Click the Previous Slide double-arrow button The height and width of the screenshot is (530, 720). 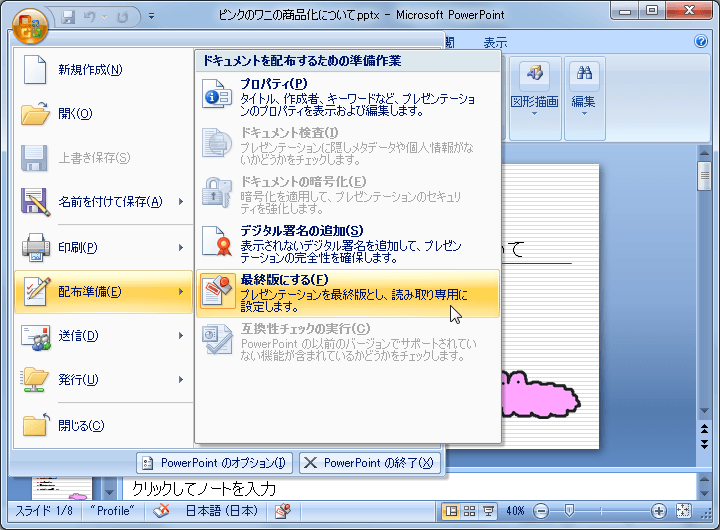coord(704,429)
